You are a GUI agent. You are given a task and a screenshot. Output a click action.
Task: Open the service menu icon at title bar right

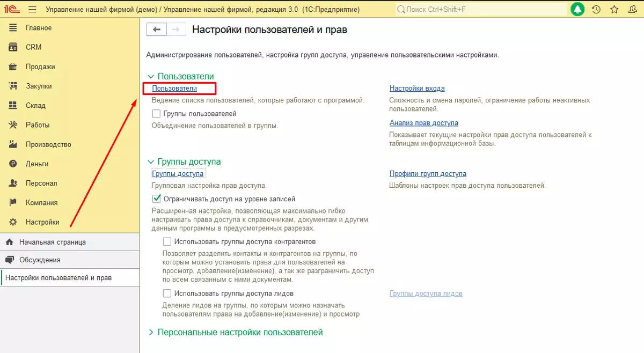point(632,10)
